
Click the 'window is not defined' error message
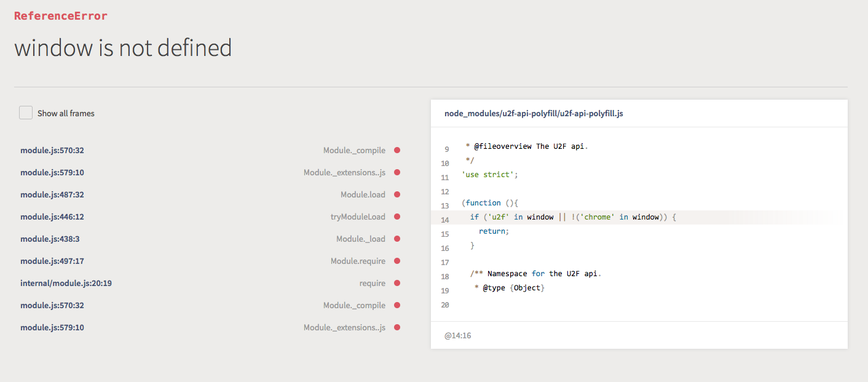coord(123,47)
